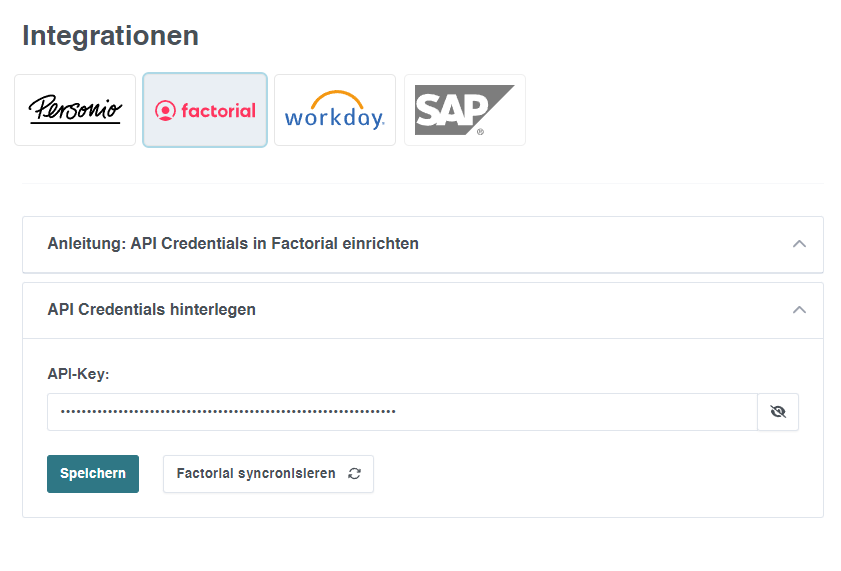Click the masked dots in API-Key field
This screenshot has width=841, height=571.
point(228,412)
